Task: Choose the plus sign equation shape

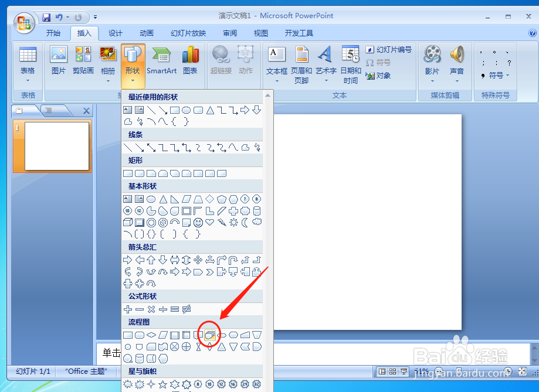Action: [x=127, y=309]
